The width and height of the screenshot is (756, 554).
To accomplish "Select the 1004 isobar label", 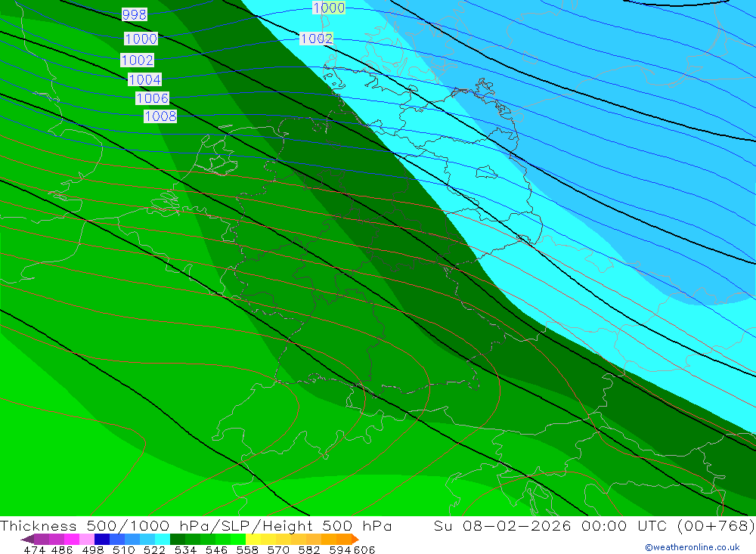I will 144,79.
